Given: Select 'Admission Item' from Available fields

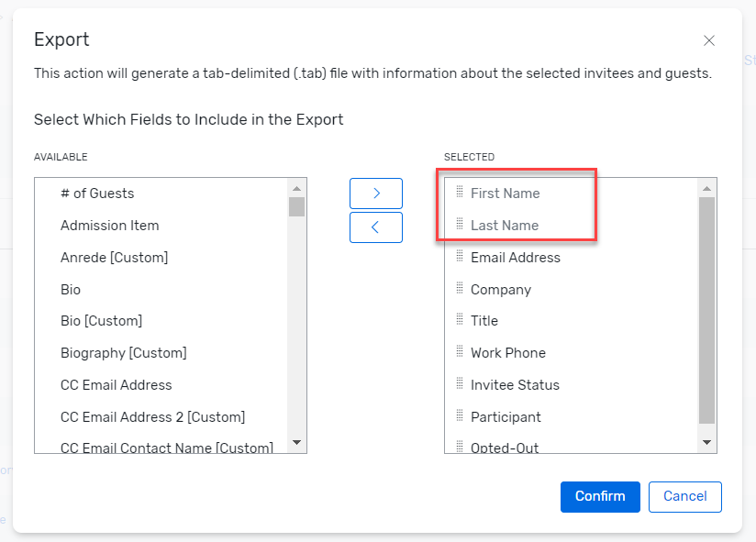Looking at the screenshot, I should 110,226.
